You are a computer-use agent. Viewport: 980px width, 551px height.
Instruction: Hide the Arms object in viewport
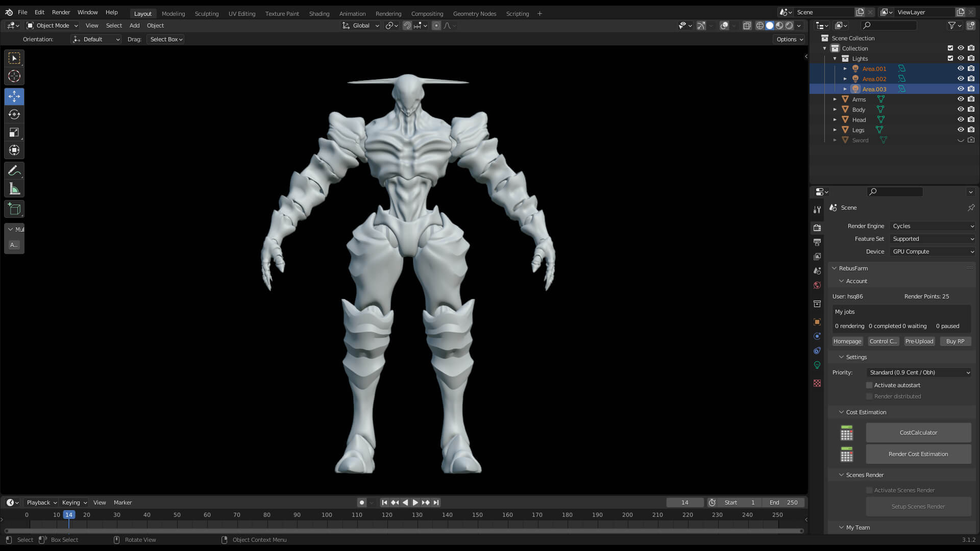coord(961,99)
